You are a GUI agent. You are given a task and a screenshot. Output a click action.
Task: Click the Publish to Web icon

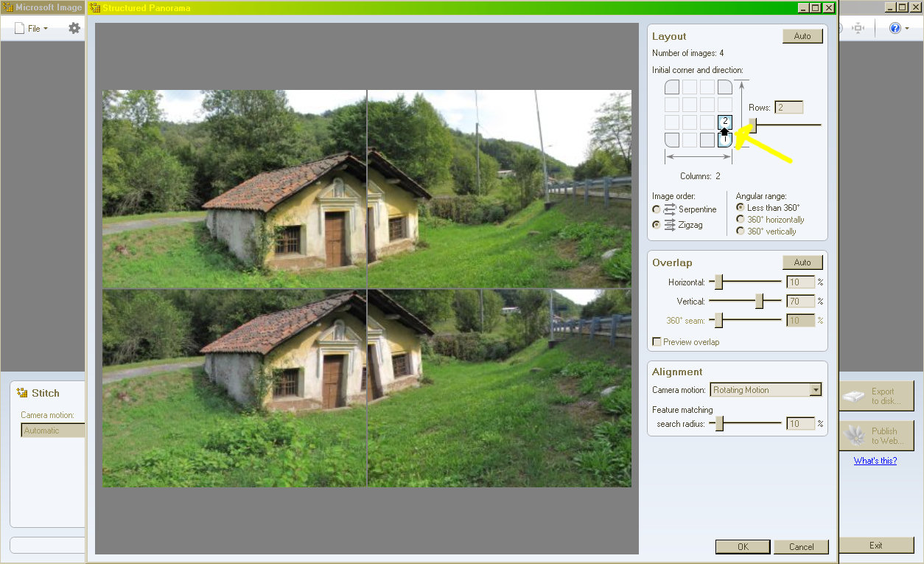855,436
